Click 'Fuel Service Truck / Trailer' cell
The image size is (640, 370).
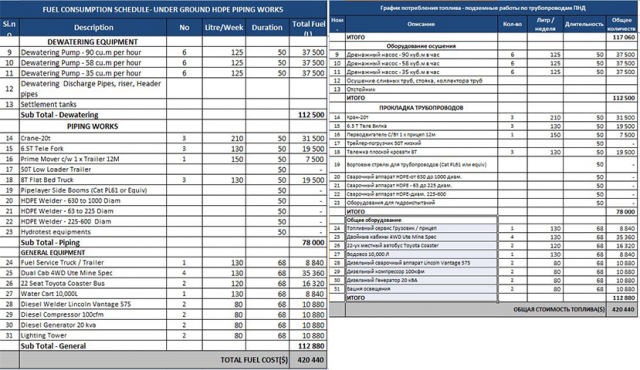click(93, 263)
